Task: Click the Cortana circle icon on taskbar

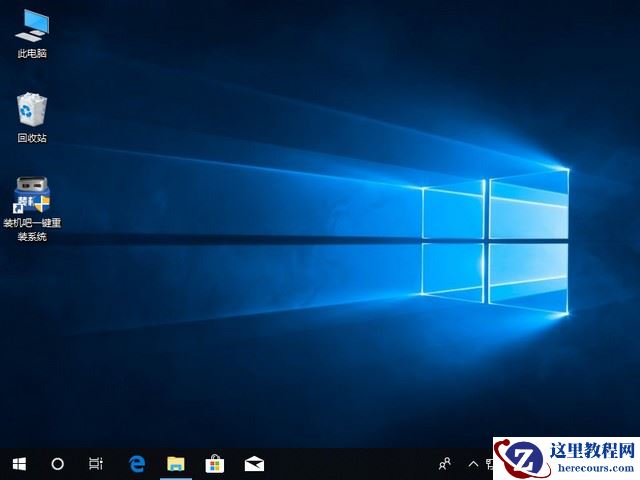Action: click(57, 464)
